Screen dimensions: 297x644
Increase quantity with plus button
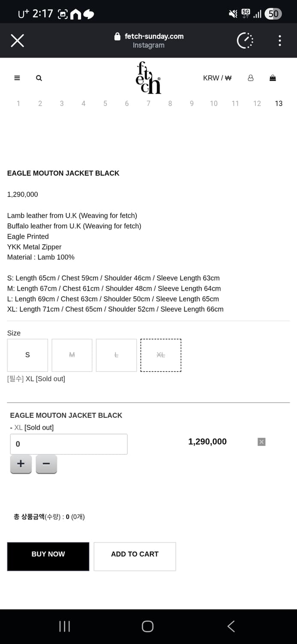[x=21, y=464]
